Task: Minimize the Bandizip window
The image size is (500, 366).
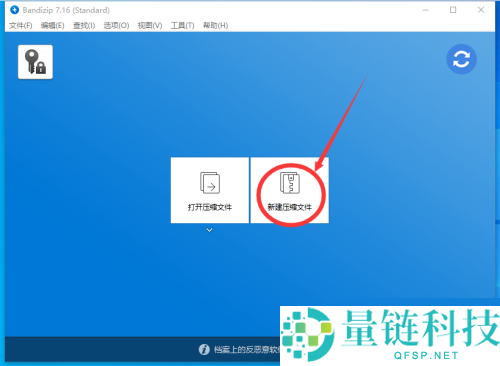Action: tap(426, 10)
